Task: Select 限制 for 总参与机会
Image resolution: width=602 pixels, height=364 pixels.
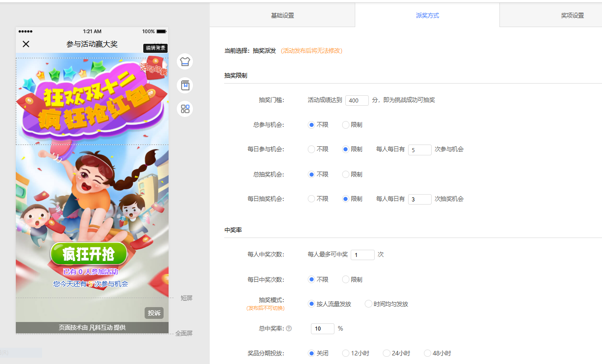Action: (346, 125)
